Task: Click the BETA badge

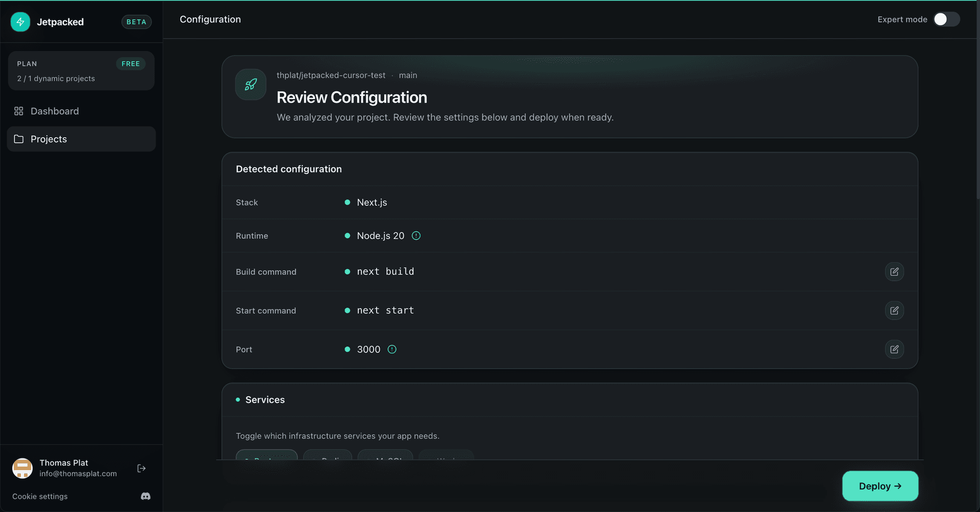Action: point(136,22)
